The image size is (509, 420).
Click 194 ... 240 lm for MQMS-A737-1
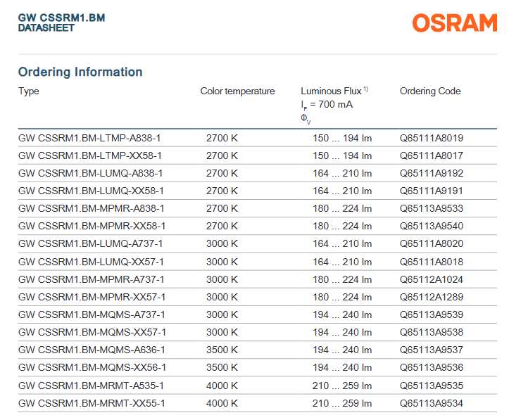point(342,314)
